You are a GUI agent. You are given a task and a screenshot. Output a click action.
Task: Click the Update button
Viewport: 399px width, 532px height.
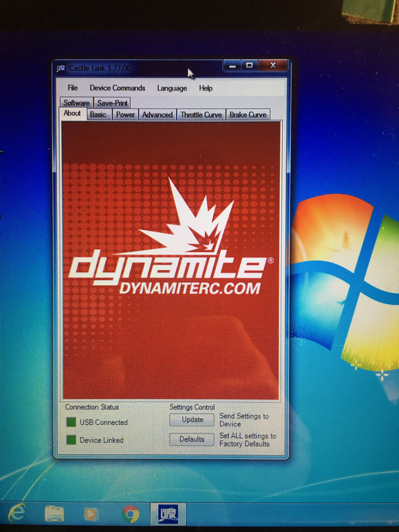[192, 420]
